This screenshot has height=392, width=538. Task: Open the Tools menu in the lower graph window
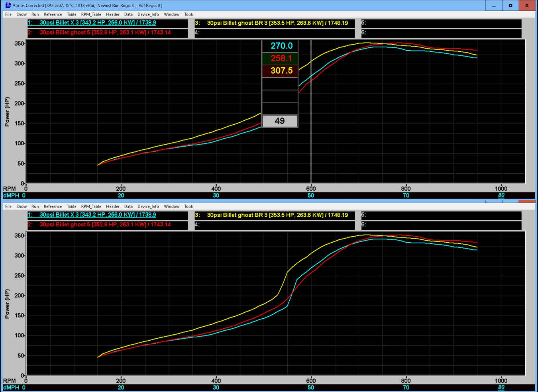(x=189, y=206)
